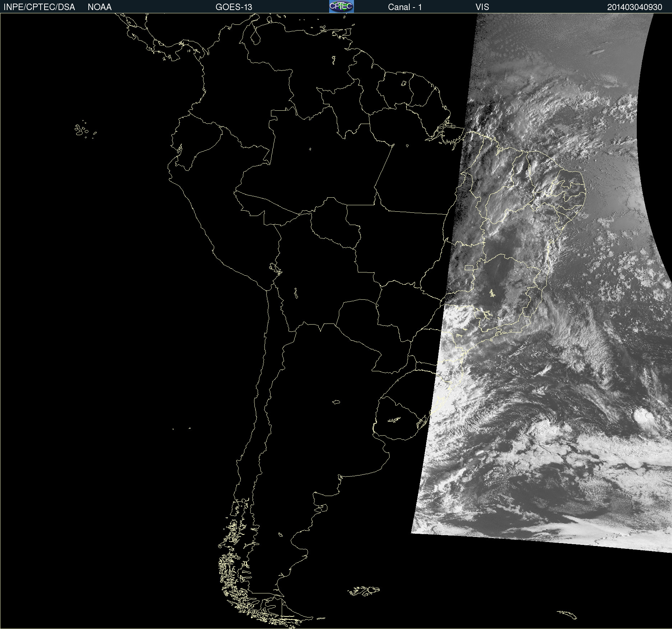Select the INPE/CPTEC/DSA header text
The height and width of the screenshot is (629, 672).
[39, 7]
